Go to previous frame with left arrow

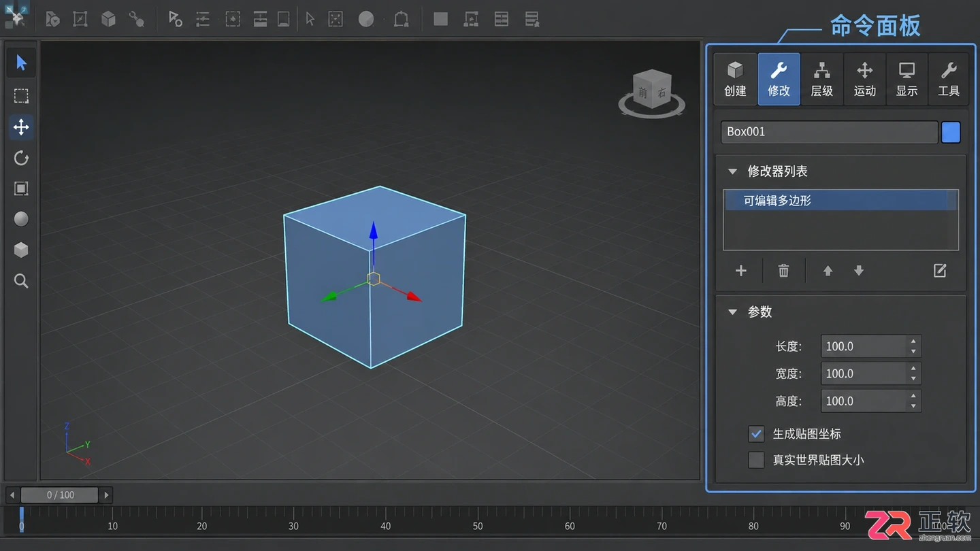click(x=12, y=495)
